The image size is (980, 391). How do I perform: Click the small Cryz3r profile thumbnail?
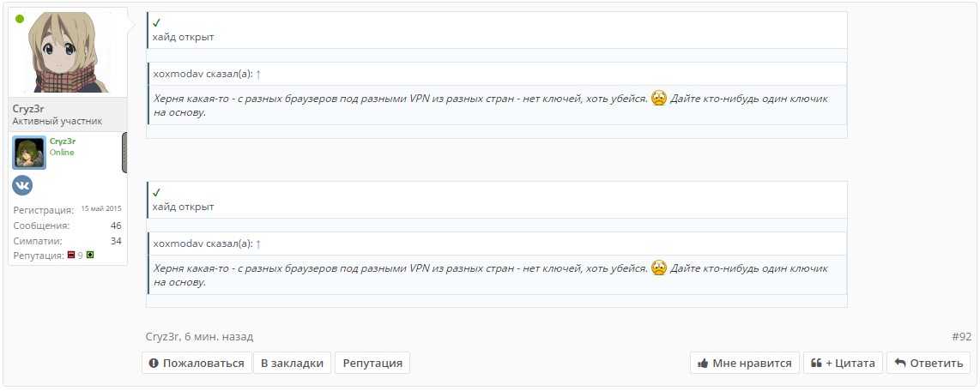coord(29,153)
